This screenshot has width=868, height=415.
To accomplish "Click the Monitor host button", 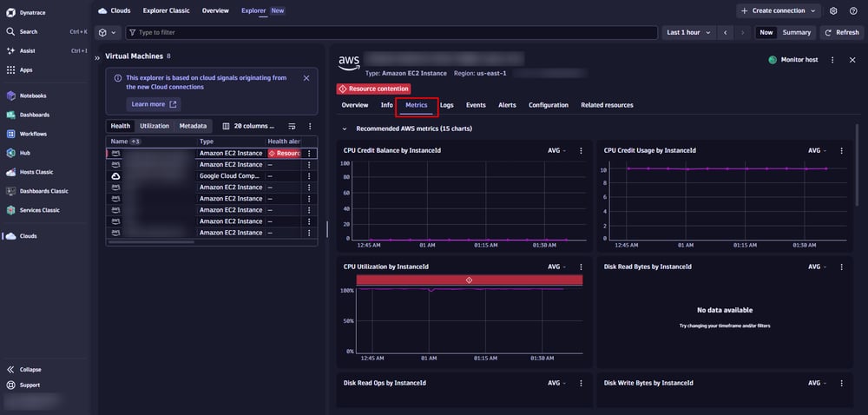I will [792, 60].
